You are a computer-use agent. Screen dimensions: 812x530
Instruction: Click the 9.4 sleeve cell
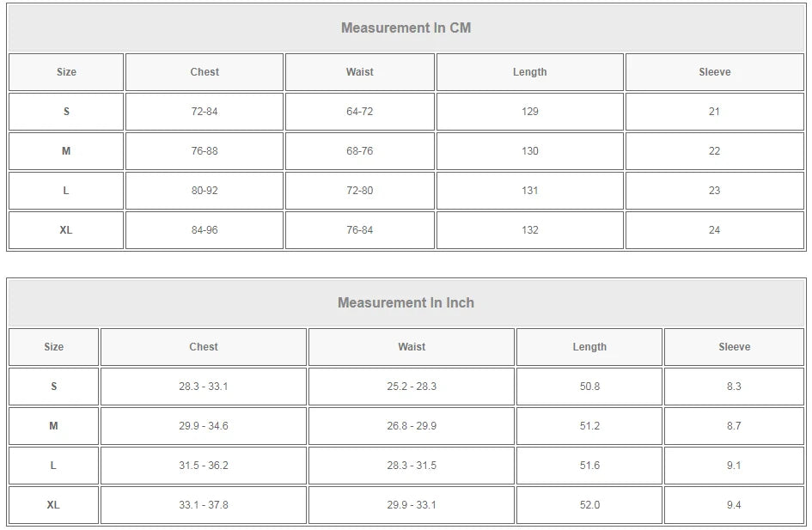coord(734,504)
